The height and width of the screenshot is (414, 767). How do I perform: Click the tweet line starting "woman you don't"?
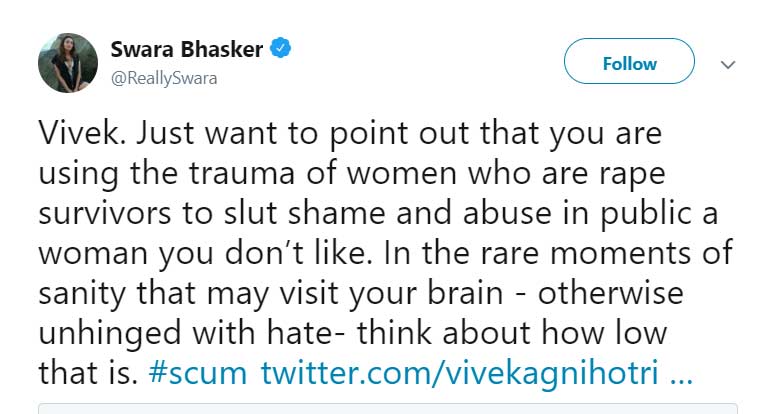point(384,254)
